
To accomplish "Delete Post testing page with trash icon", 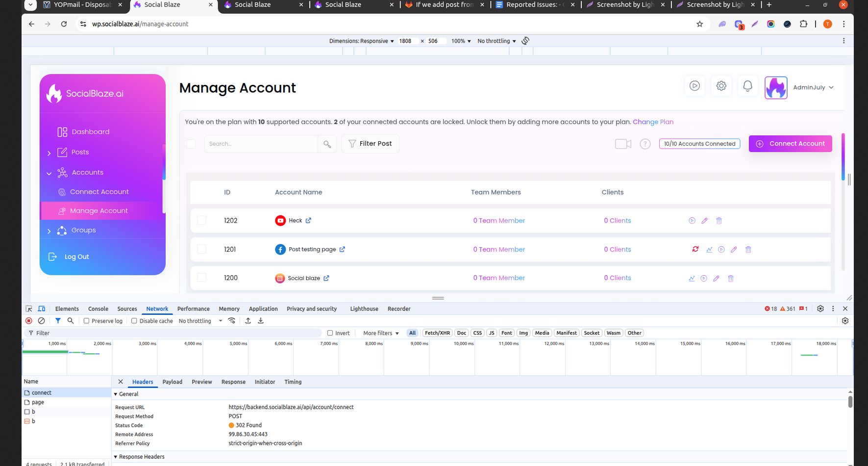I will coord(748,250).
